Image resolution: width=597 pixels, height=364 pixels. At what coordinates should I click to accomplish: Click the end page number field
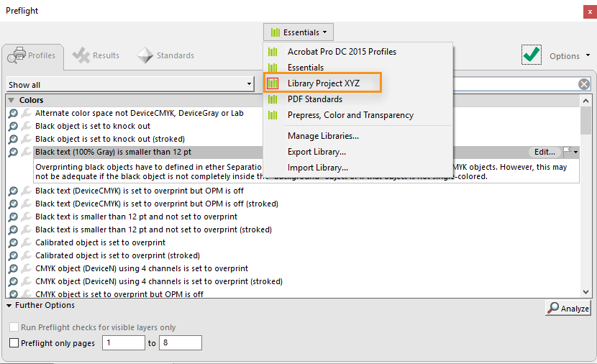pos(180,342)
